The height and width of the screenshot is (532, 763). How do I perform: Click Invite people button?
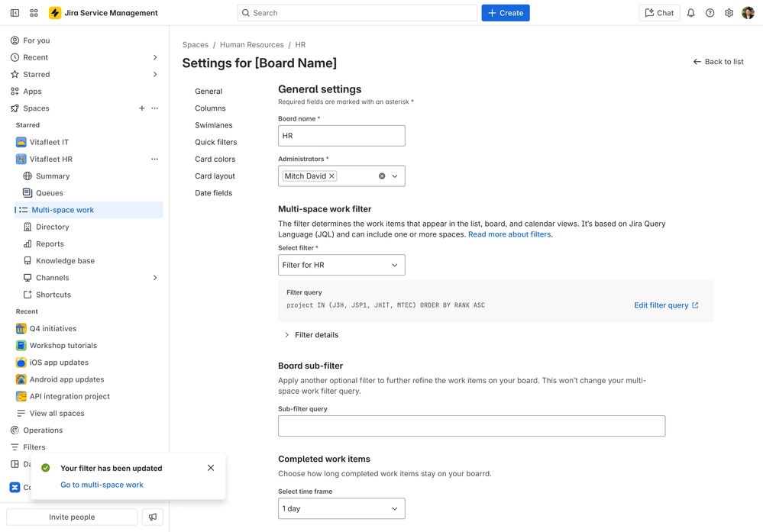(x=72, y=517)
